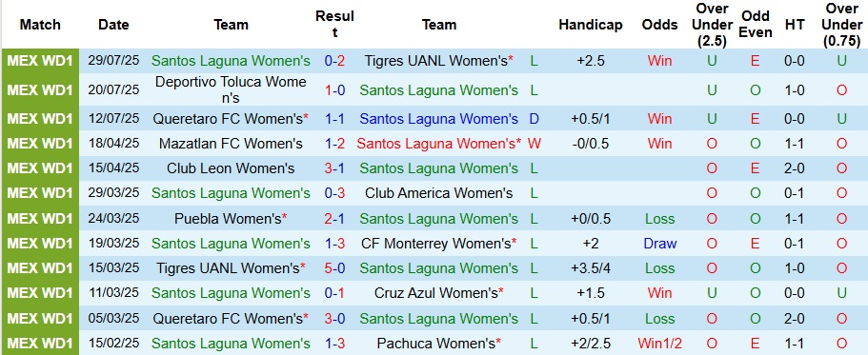Screen dimensions: 868x355
Task: Click Deportivo Toluca Women's team name
Action: [x=231, y=89]
